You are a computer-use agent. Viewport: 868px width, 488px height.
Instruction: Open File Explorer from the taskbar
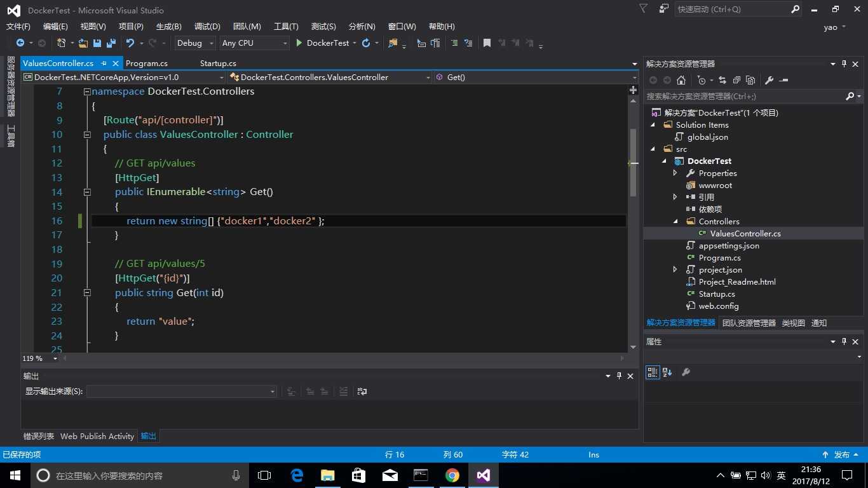[328, 475]
